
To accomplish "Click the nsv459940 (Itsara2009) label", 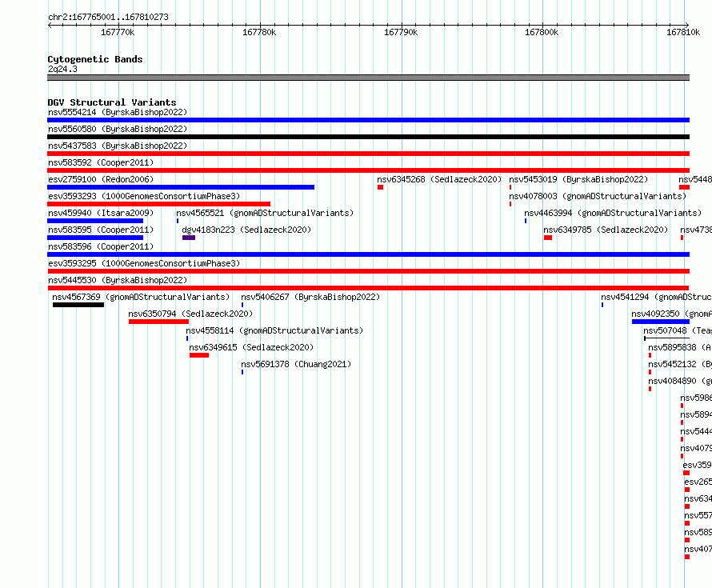I will tap(101, 213).
